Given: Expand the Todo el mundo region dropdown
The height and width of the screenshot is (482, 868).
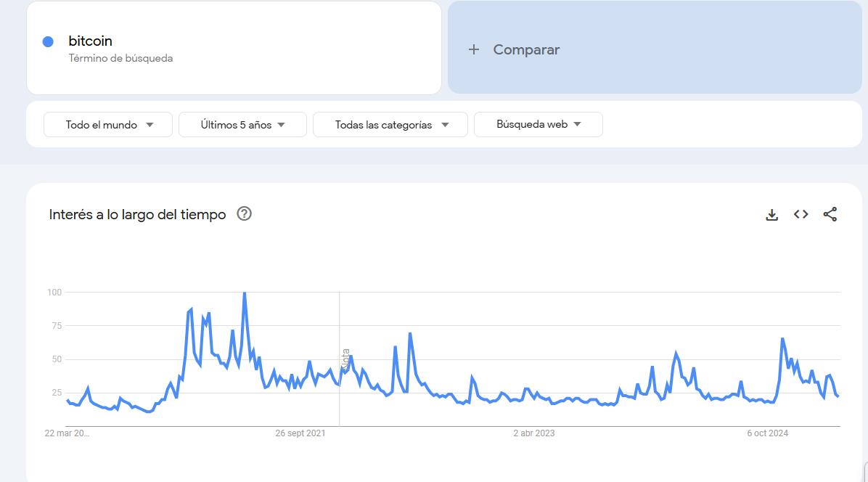Looking at the screenshot, I should (108, 125).
